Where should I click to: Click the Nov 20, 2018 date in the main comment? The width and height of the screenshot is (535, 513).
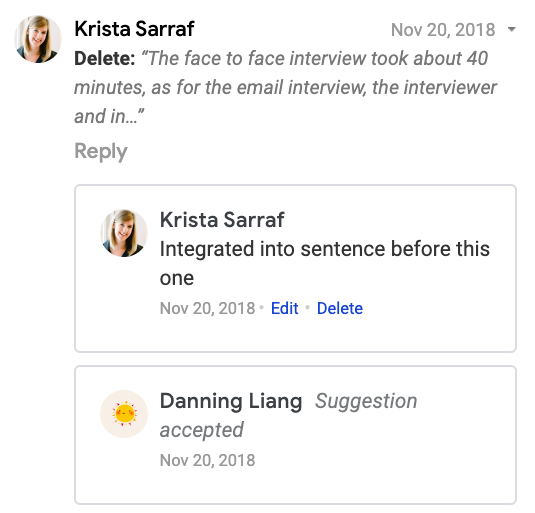coord(443,30)
